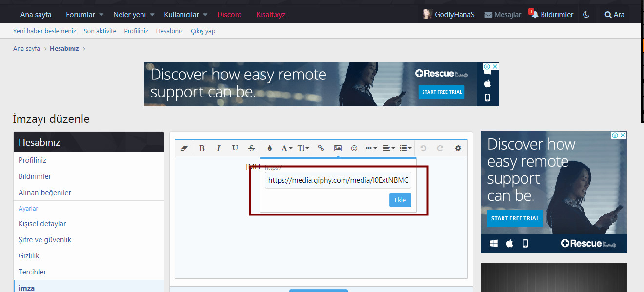Open the smilies picker
The height and width of the screenshot is (292, 644).
(x=354, y=148)
